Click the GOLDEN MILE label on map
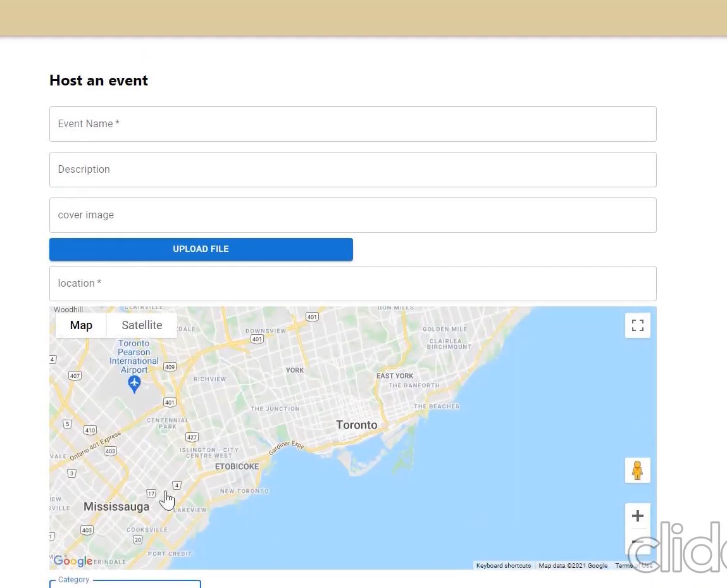The image size is (727, 588). 445,328
